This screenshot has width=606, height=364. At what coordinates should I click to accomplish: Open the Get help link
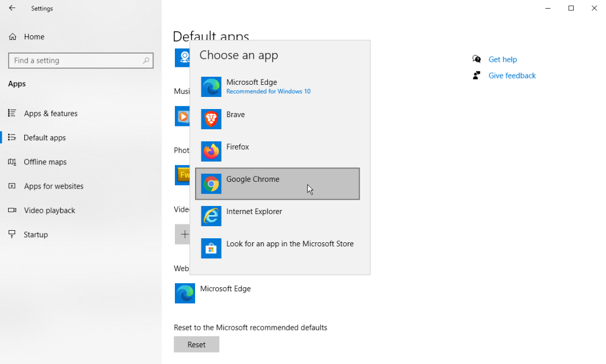[x=502, y=59]
